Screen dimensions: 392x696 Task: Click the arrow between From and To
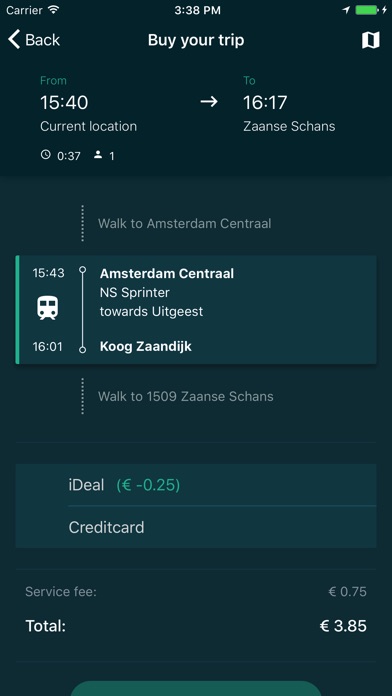pyautogui.click(x=209, y=102)
